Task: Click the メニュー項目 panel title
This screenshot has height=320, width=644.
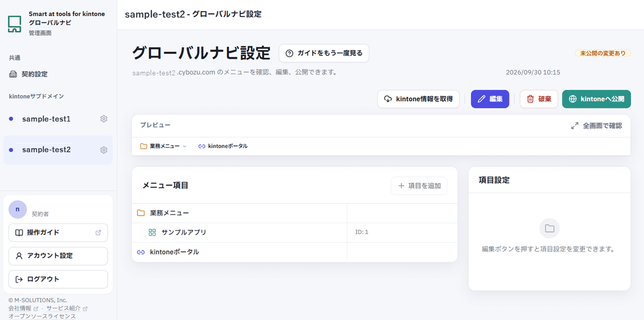Action: [166, 185]
